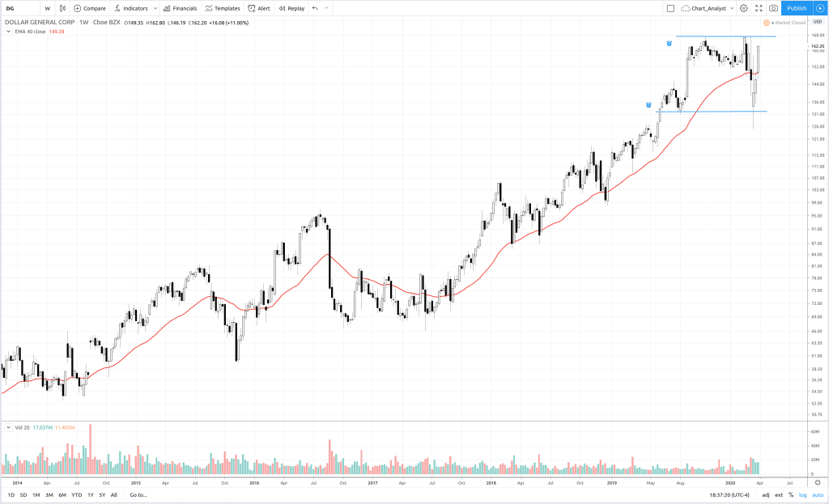Click the Publish button

pos(797,8)
